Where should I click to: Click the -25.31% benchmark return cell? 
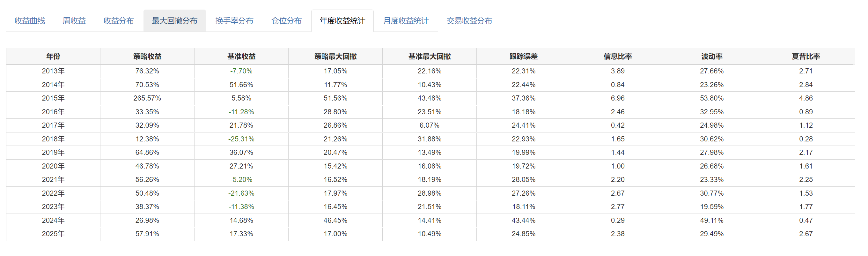click(241, 139)
